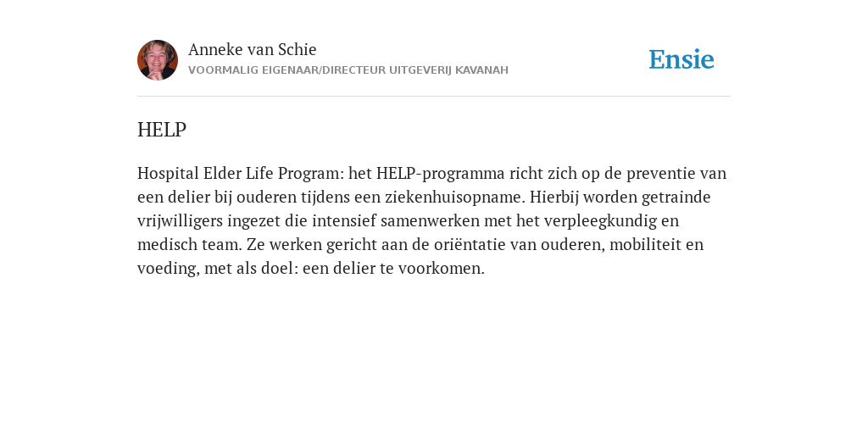Click the phrase Hospital Elder Life Program

(x=238, y=174)
